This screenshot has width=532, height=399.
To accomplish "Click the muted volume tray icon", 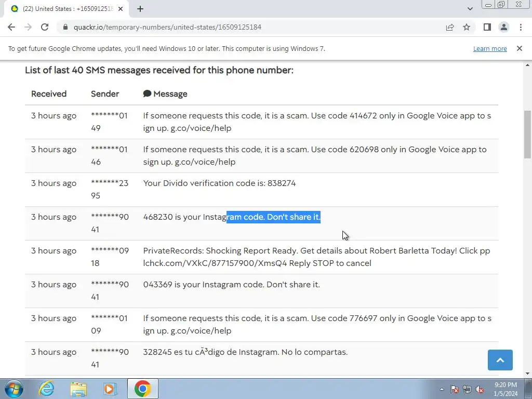I will 480,389.
